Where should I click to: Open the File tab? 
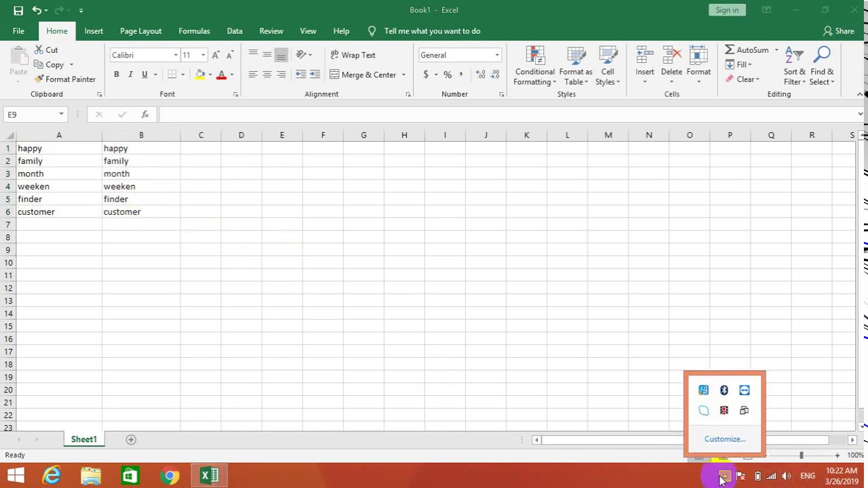pyautogui.click(x=18, y=31)
